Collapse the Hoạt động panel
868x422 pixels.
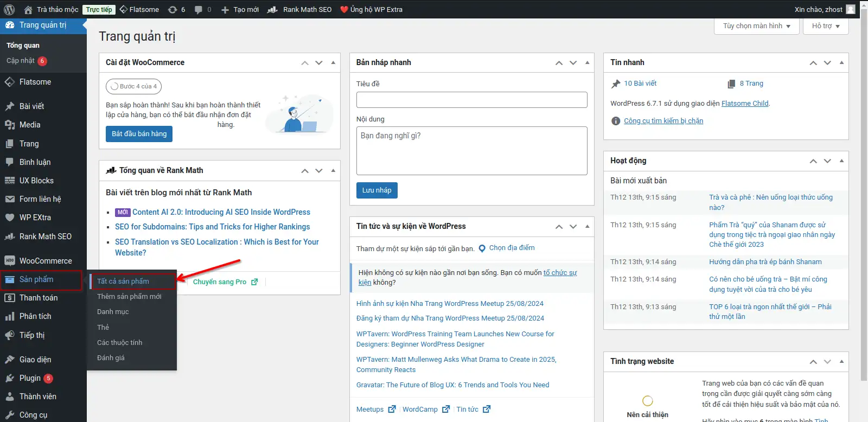pos(841,161)
